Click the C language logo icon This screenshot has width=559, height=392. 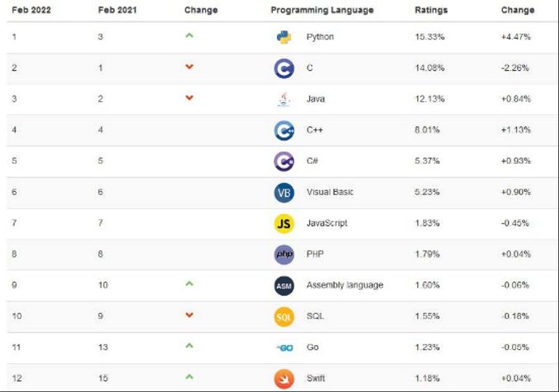point(284,68)
